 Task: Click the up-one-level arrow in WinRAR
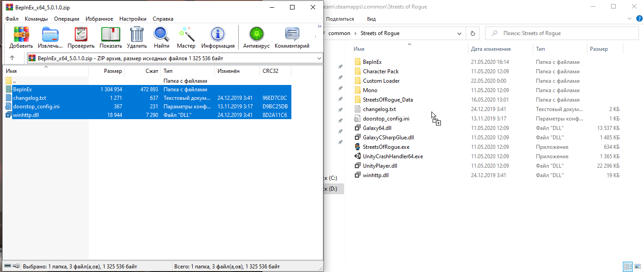(12, 58)
